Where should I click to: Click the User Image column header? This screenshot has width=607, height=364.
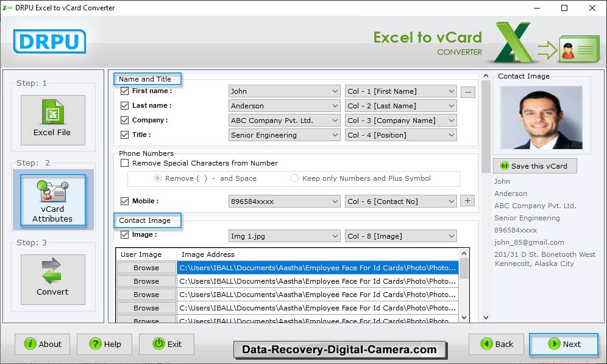point(146,254)
